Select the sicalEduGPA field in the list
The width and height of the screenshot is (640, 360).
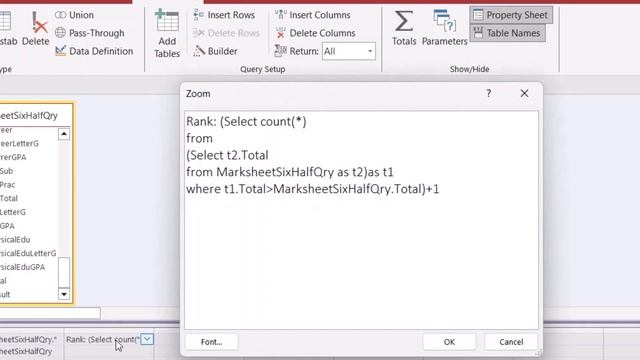tap(22, 267)
